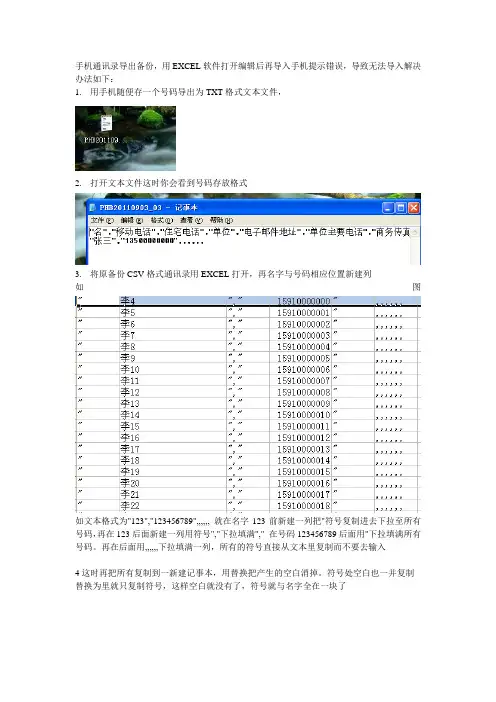Click the Notepad vertical scrollbar up arrow
Screen dimensions: 496x702
(415, 232)
